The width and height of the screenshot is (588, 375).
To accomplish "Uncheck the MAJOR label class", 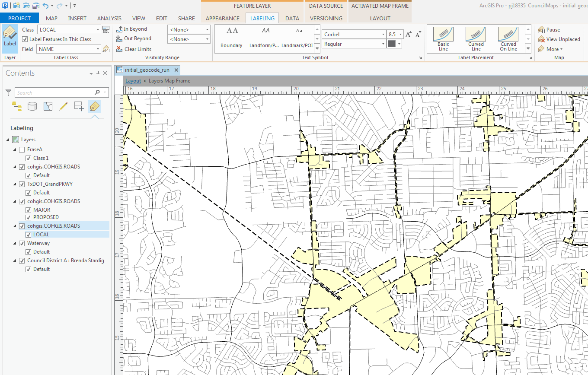I will (x=29, y=210).
